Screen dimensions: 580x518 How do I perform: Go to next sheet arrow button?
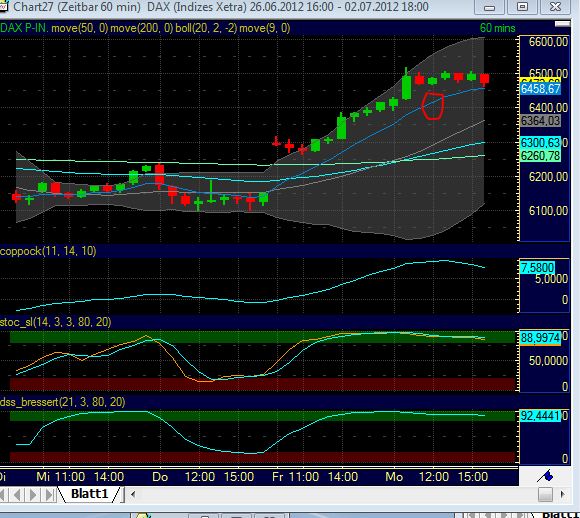tap(33, 495)
